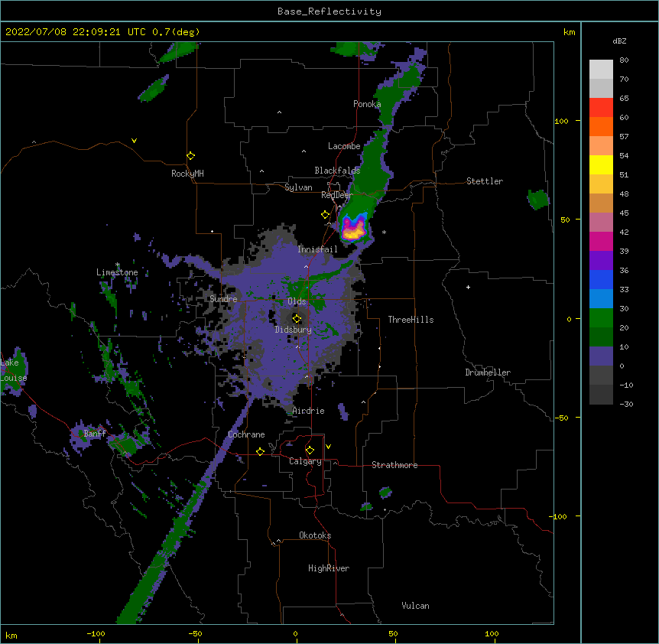Click the HighRiver label
The height and width of the screenshot is (644, 659).
point(329,568)
